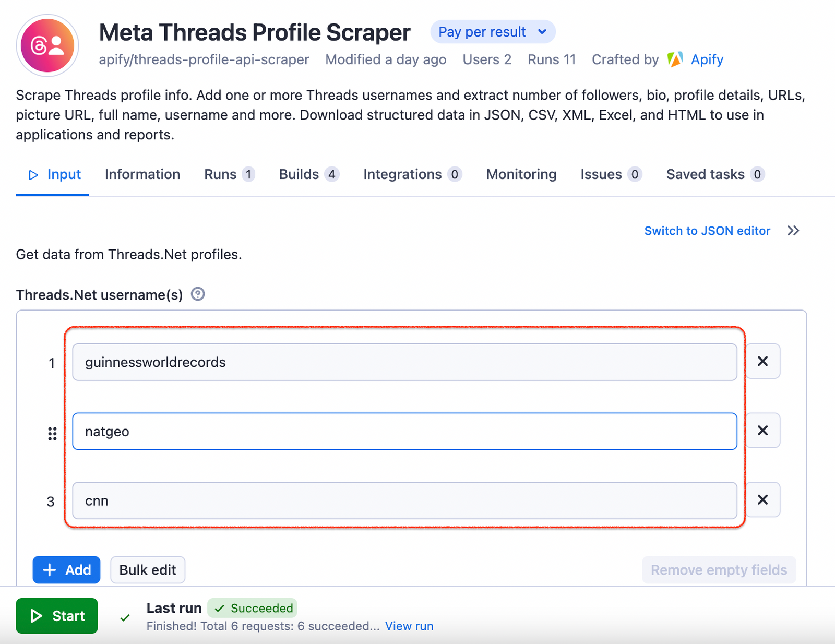The width and height of the screenshot is (835, 644).
Task: Open the Monitoring tab
Action: pos(520,174)
